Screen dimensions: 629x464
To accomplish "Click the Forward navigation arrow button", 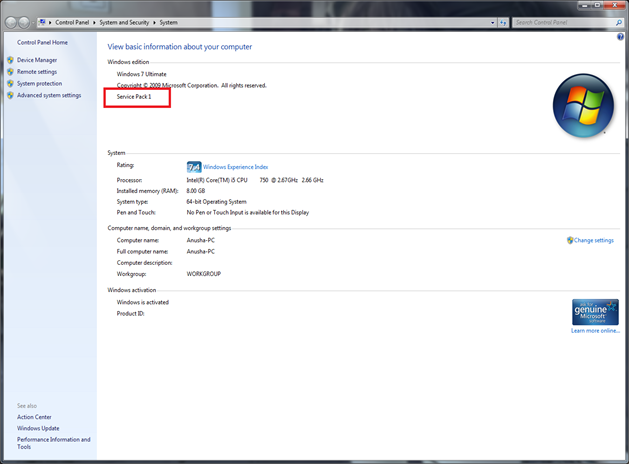I will (24, 22).
